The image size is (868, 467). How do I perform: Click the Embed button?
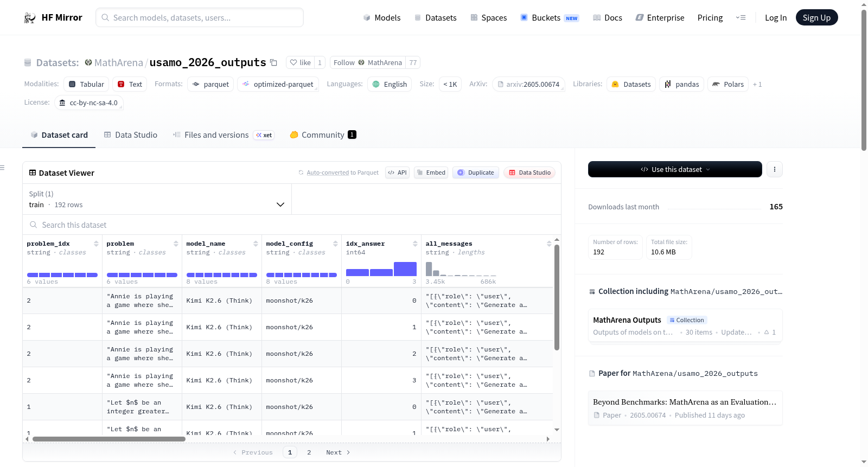pyautogui.click(x=431, y=172)
